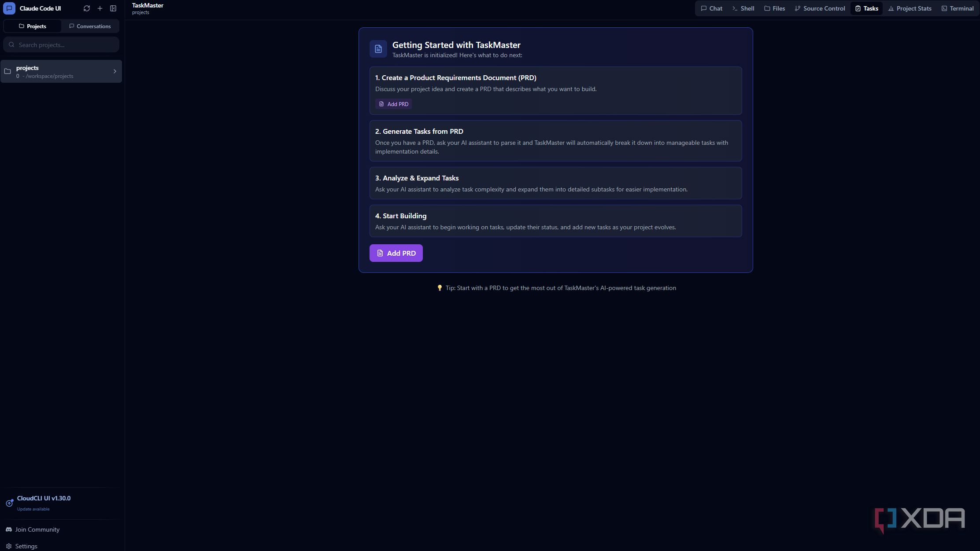Open the projects folder entry
The height and width of the screenshot is (551, 980).
61,71
